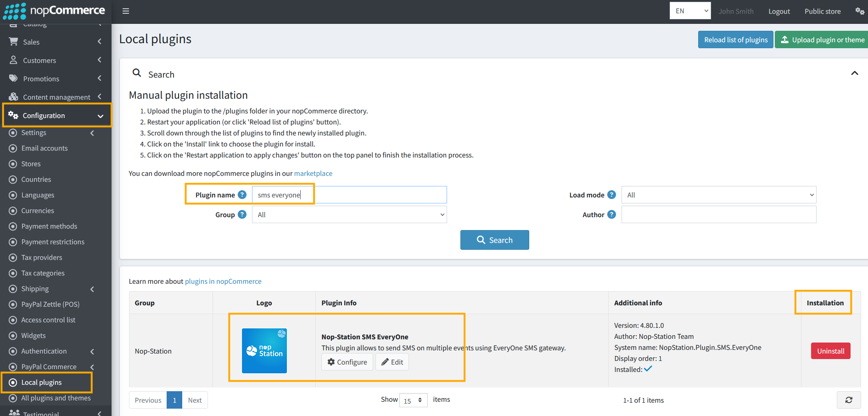Click Nop-Station plugin logo image
The image size is (868, 416).
pyautogui.click(x=264, y=351)
